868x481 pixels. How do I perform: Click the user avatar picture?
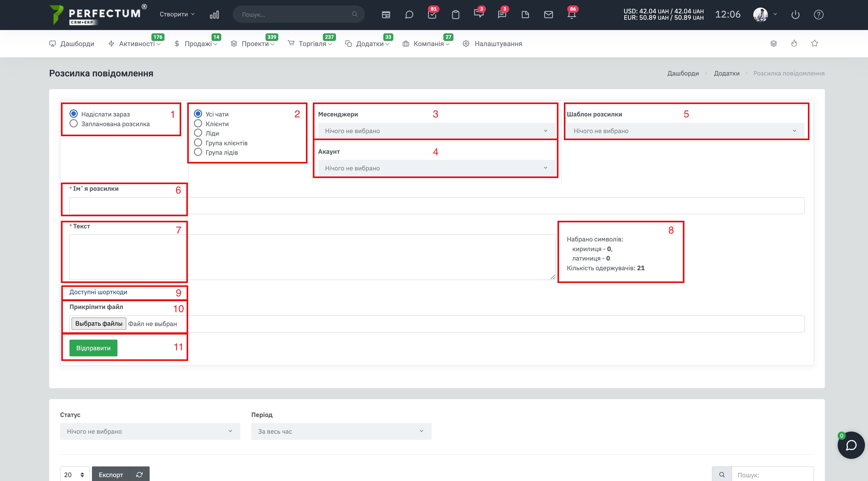(761, 15)
